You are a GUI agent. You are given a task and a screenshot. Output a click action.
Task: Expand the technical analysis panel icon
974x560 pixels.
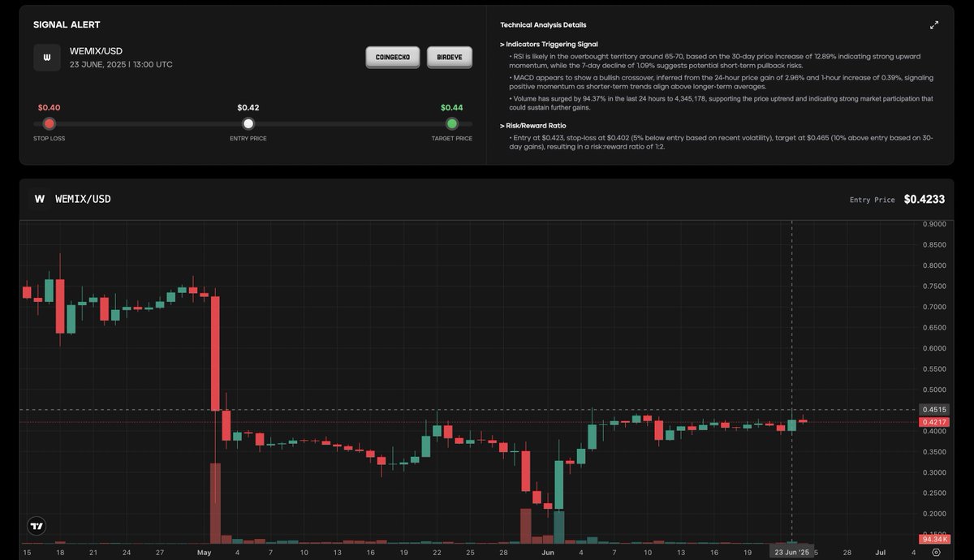934,25
